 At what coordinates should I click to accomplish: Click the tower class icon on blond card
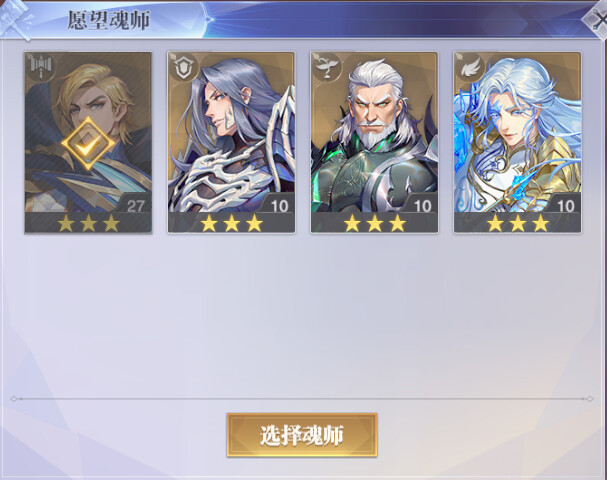pos(41,67)
